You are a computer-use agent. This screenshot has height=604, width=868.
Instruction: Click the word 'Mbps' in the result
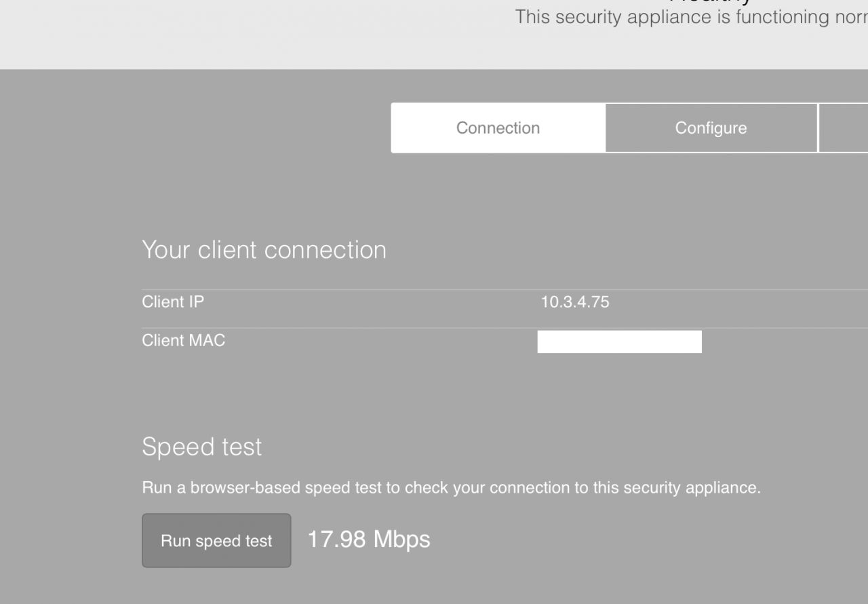pyautogui.click(x=401, y=540)
